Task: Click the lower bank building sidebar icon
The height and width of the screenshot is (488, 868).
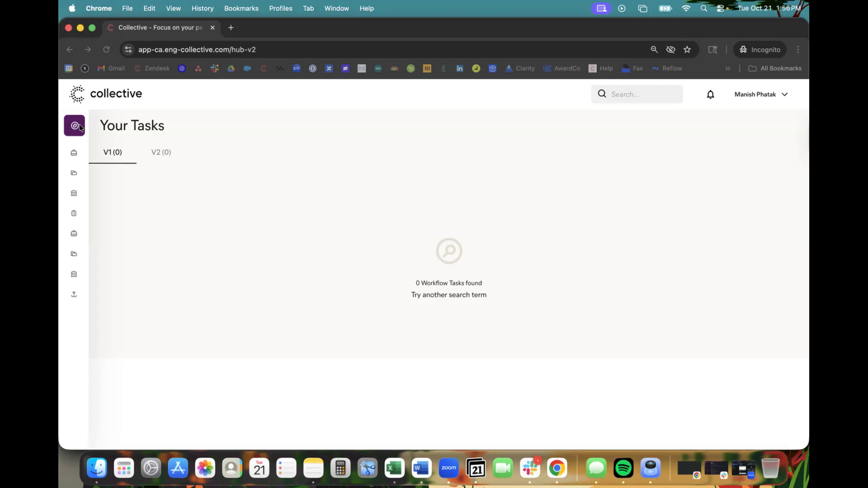Action: click(x=74, y=274)
